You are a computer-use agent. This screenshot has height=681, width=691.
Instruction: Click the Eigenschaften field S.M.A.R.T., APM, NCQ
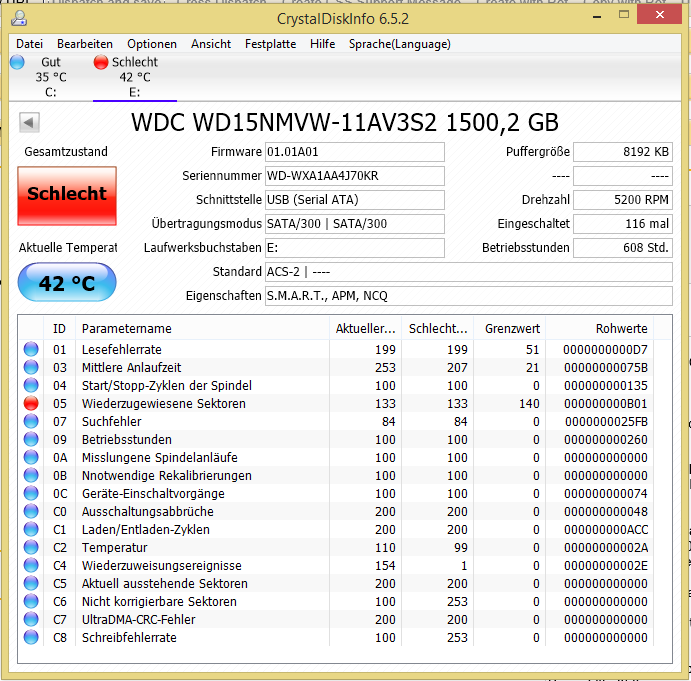[x=468, y=296]
